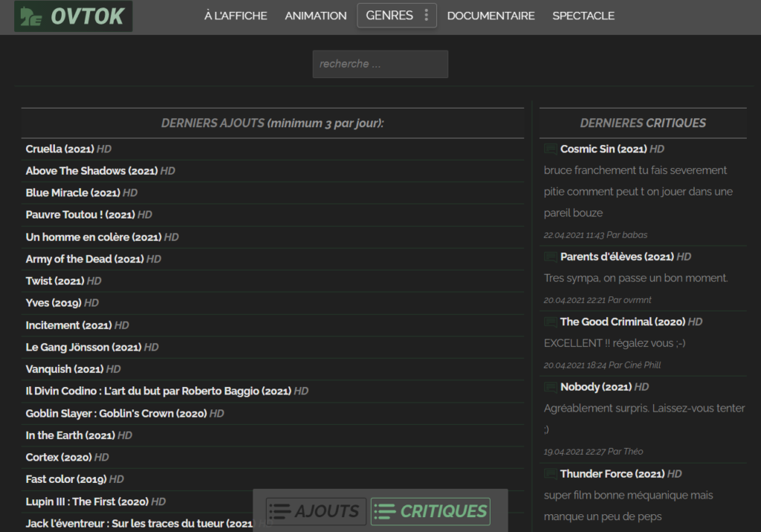Image resolution: width=761 pixels, height=532 pixels.
Task: Open the ANIMATION section
Action: coord(315,16)
